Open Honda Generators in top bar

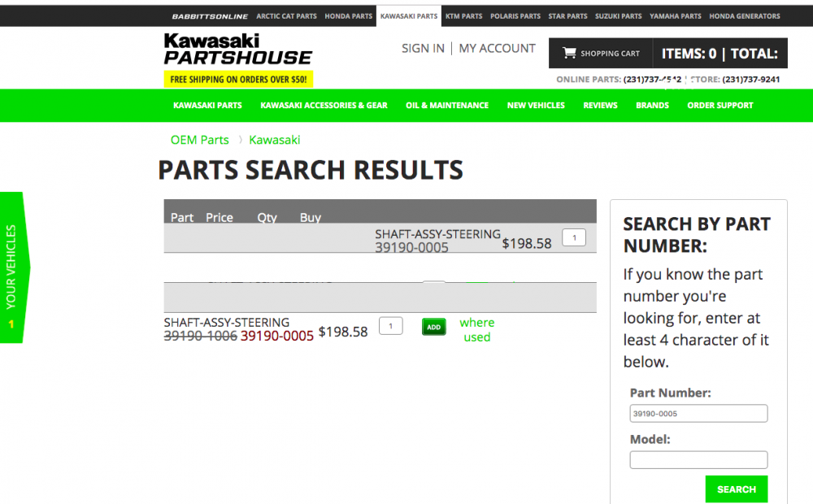[x=745, y=16]
